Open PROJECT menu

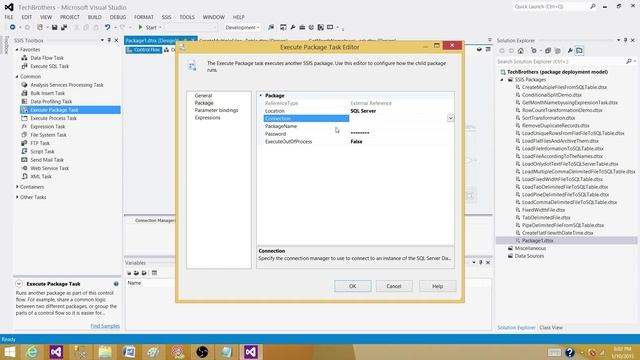(70, 17)
